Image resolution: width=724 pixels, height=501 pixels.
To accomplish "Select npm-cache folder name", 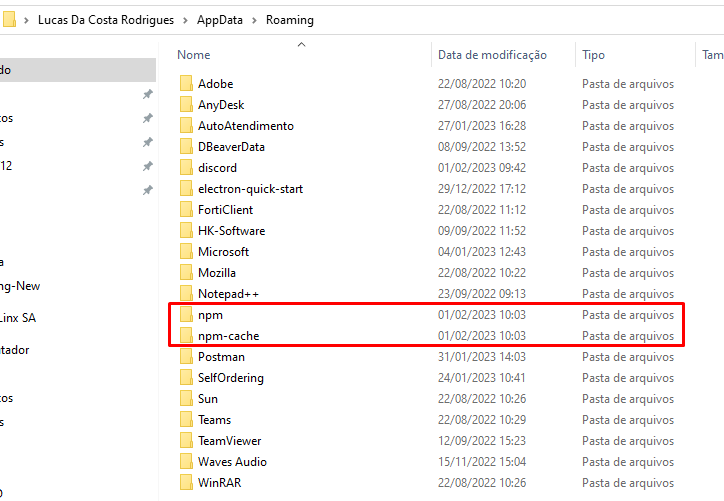I will (x=229, y=336).
